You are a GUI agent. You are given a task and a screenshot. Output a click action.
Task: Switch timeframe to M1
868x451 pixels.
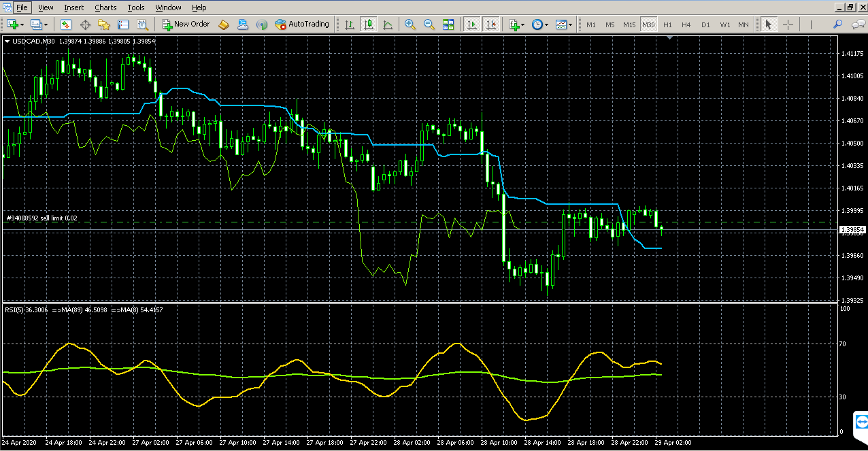591,24
